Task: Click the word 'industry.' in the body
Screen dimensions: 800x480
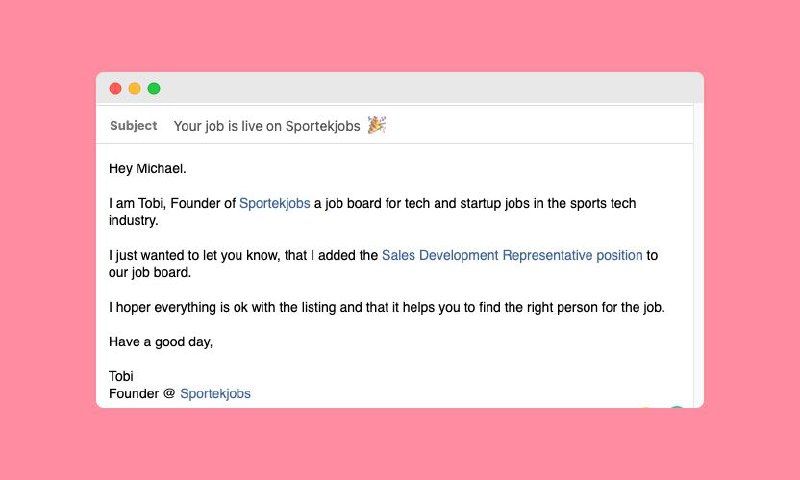Action: (x=133, y=220)
